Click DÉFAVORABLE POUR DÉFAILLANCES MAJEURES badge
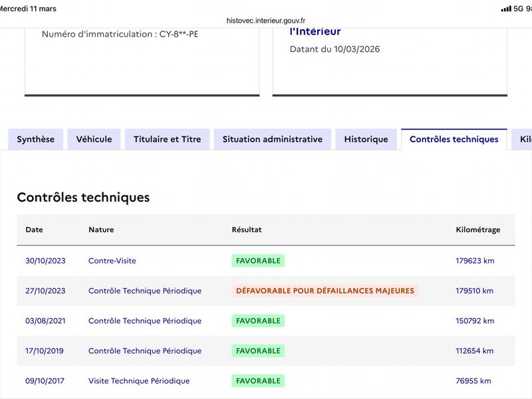Screen dimensions: 532x399 click(325, 291)
